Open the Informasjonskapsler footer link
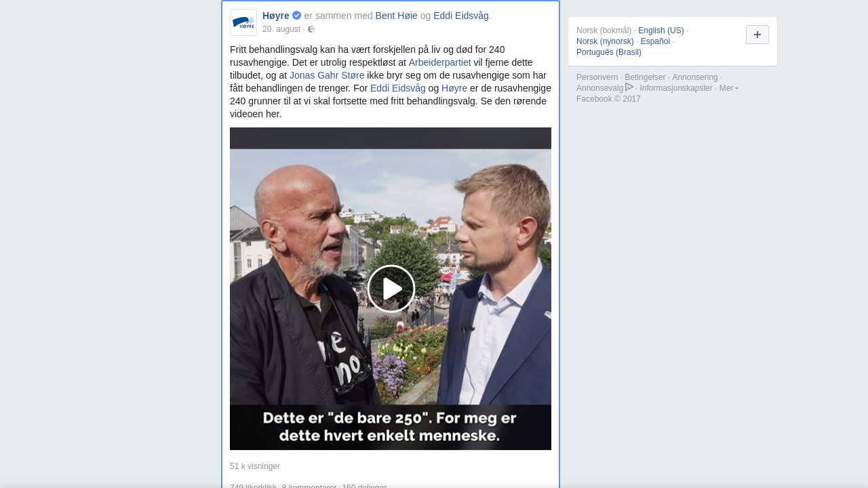This screenshot has width=868, height=488. coord(676,88)
